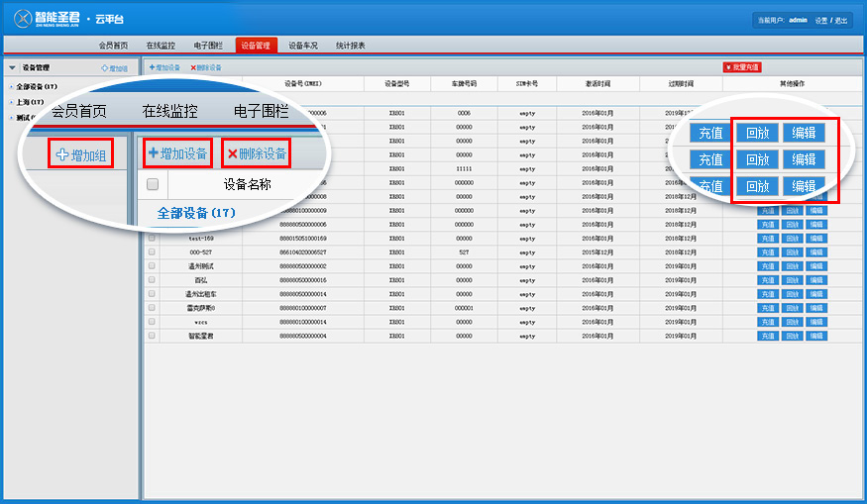Open the 在线监控 tab

161,46
